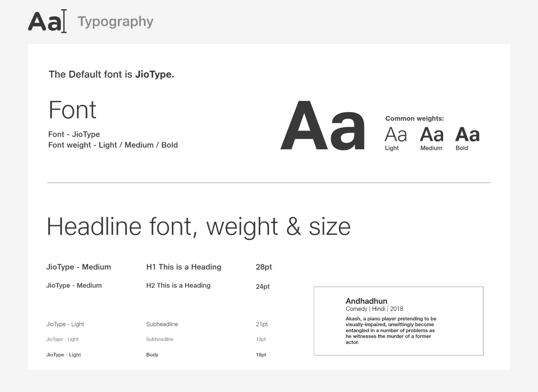Click '18pt' in the Body row
This screenshot has height=392, width=538.
[x=261, y=355]
